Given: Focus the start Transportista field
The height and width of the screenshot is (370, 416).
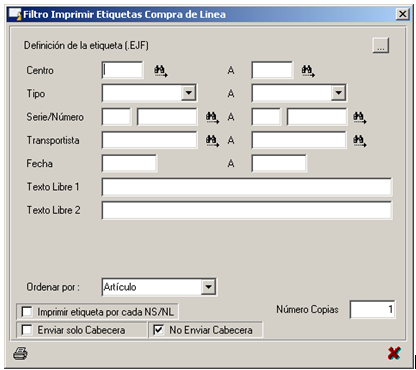Looking at the screenshot, I should 149,140.
